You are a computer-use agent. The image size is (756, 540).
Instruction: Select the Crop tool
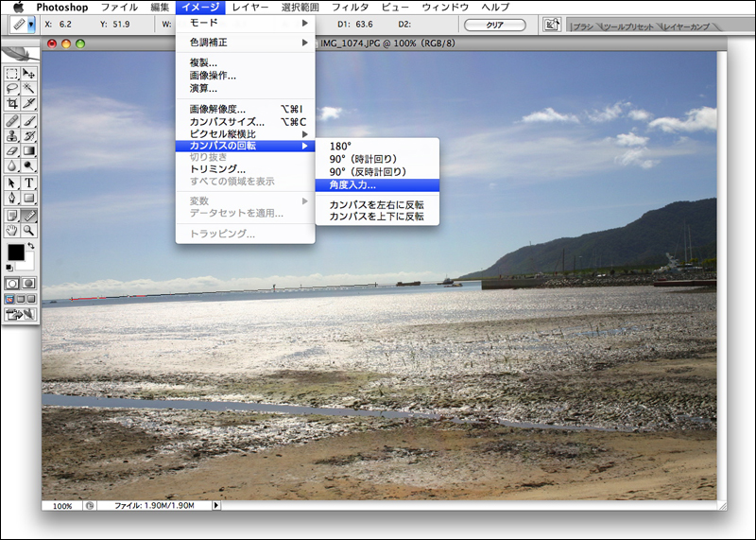tap(12, 103)
